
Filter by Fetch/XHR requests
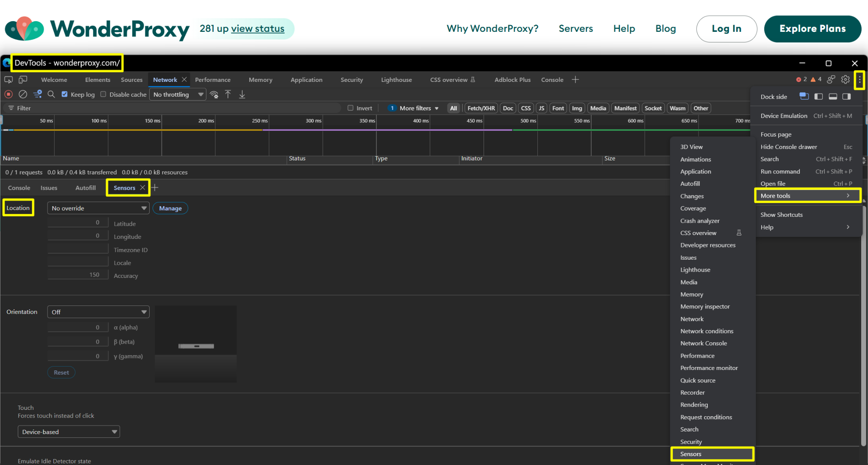click(x=481, y=108)
